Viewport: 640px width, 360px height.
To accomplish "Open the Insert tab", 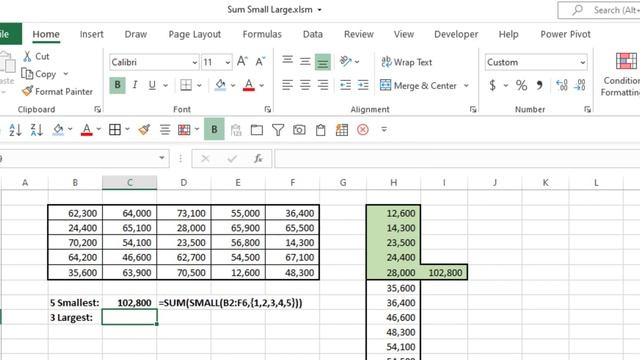I will (x=91, y=34).
